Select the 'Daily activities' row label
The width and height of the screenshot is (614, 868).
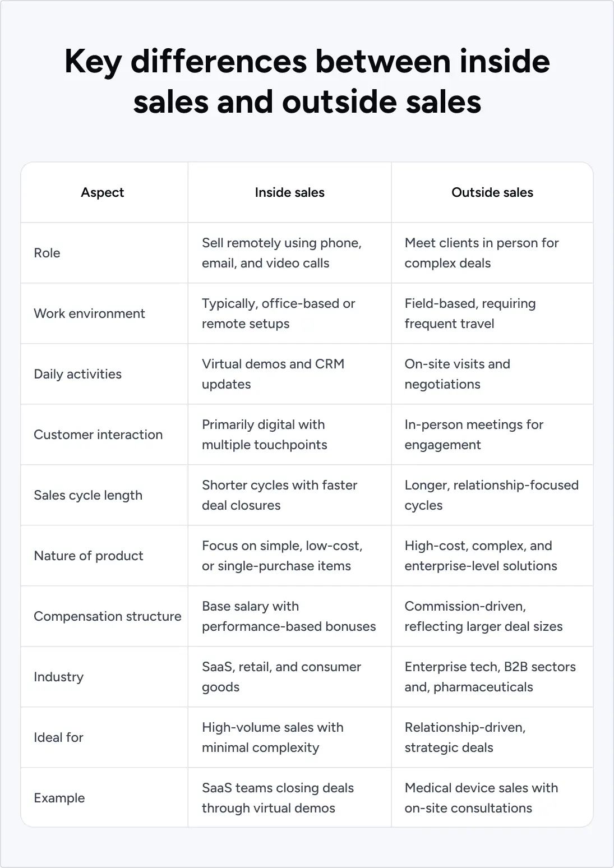(x=77, y=374)
